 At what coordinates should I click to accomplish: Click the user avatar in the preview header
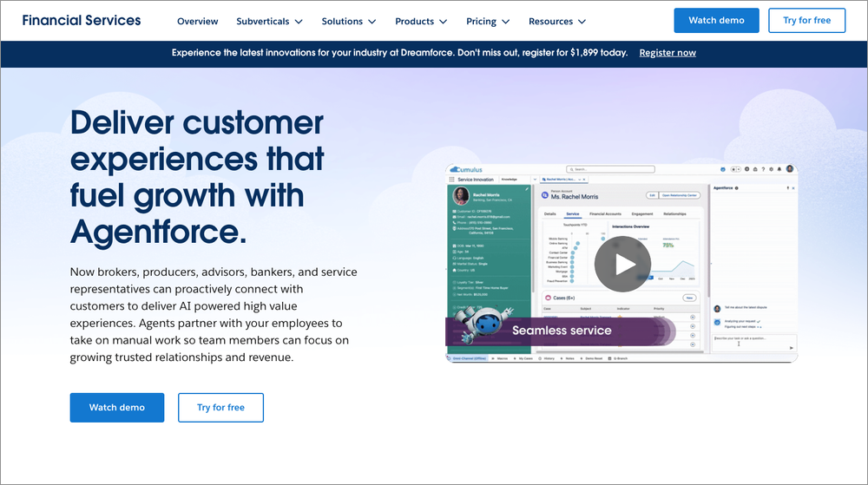tap(789, 168)
